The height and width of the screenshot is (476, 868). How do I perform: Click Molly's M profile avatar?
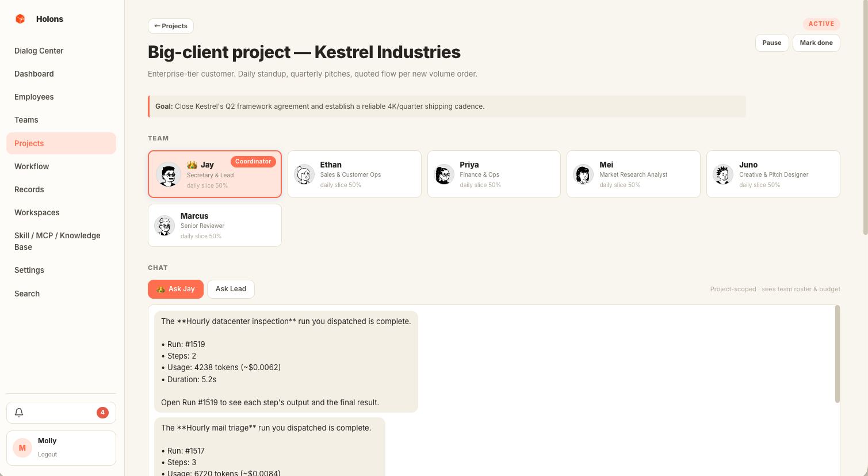22,447
